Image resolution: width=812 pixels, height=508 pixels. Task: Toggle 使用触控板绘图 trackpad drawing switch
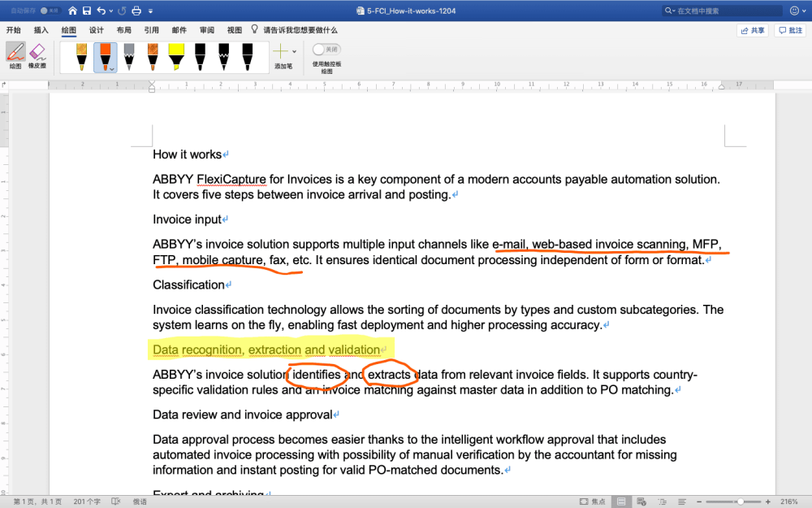pyautogui.click(x=326, y=50)
